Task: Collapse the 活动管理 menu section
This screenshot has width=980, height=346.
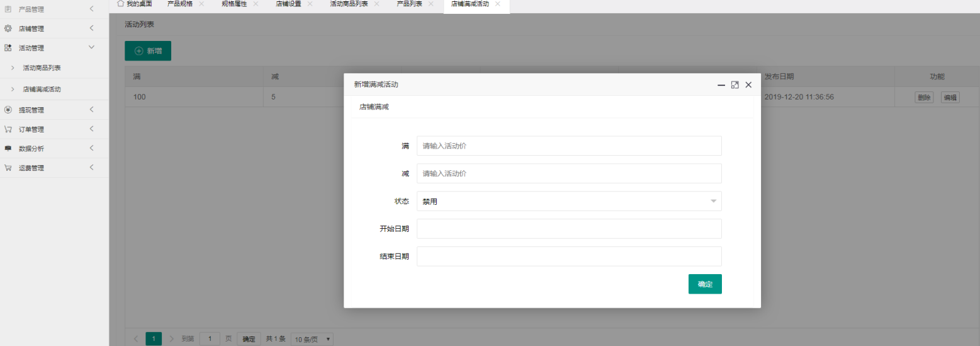Action: (x=91, y=47)
